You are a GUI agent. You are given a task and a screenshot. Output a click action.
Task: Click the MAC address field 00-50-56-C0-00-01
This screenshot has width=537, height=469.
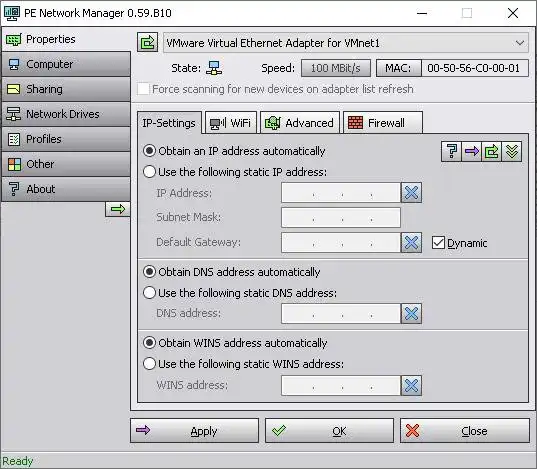click(474, 68)
